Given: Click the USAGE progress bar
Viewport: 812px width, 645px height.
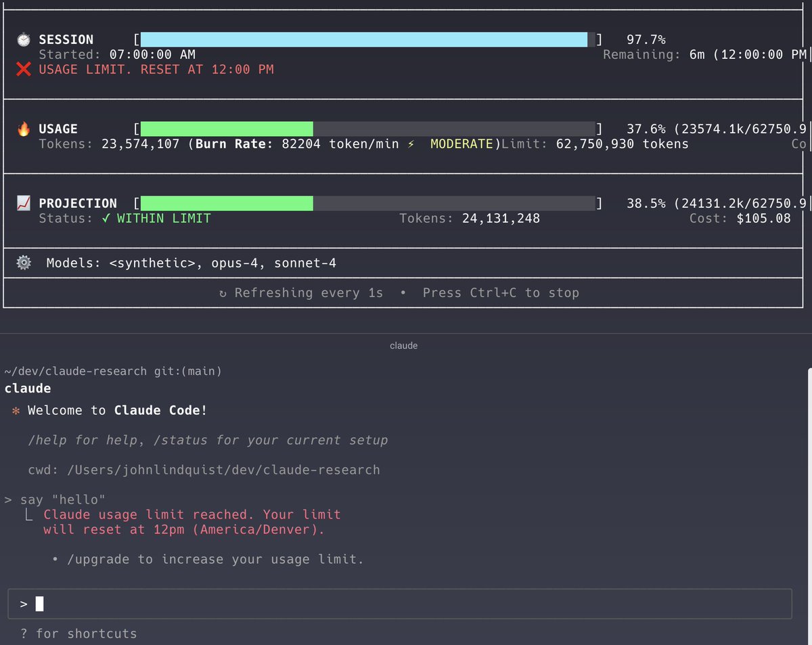Looking at the screenshot, I should click(x=367, y=129).
